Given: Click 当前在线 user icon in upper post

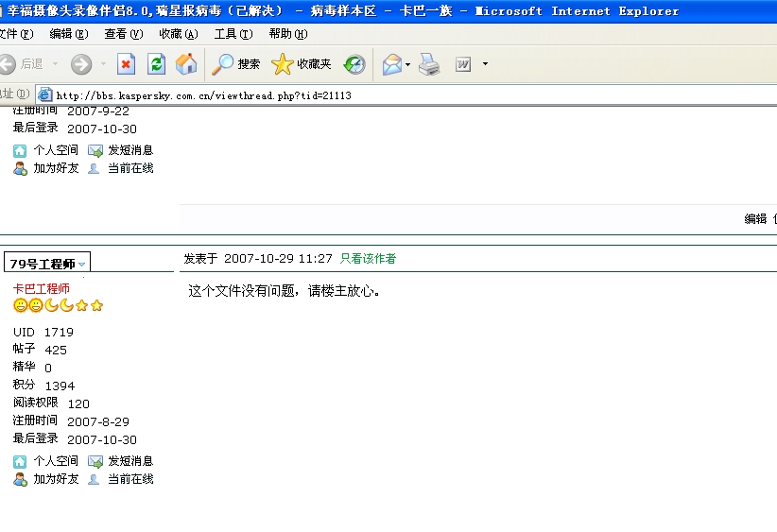Looking at the screenshot, I should [94, 169].
